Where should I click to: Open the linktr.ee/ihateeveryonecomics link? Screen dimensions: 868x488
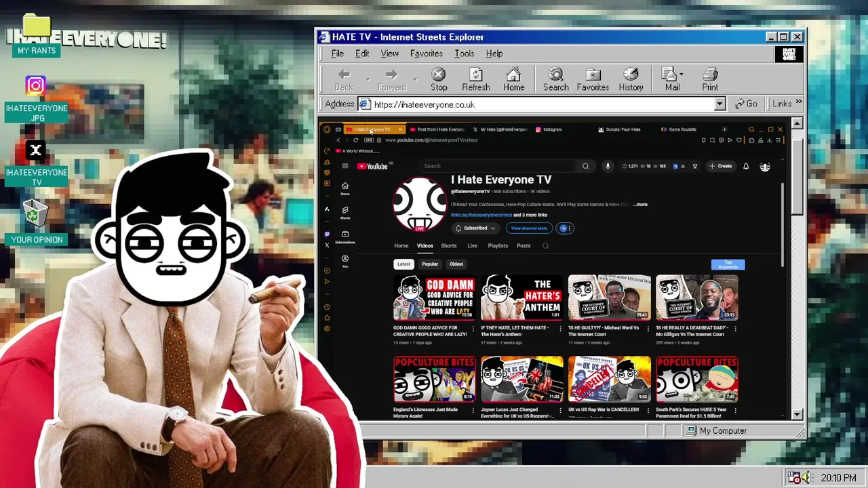(481, 215)
